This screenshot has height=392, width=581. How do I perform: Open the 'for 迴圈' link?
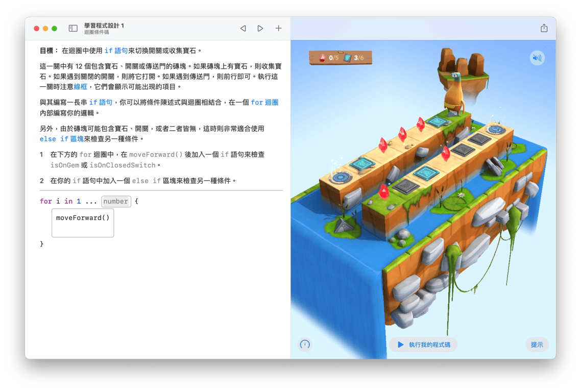tap(264, 102)
